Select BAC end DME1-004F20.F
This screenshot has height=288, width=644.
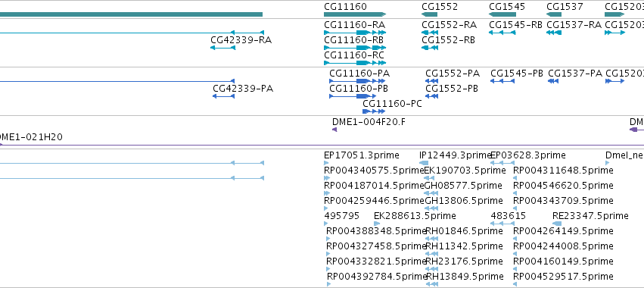(x=369, y=122)
